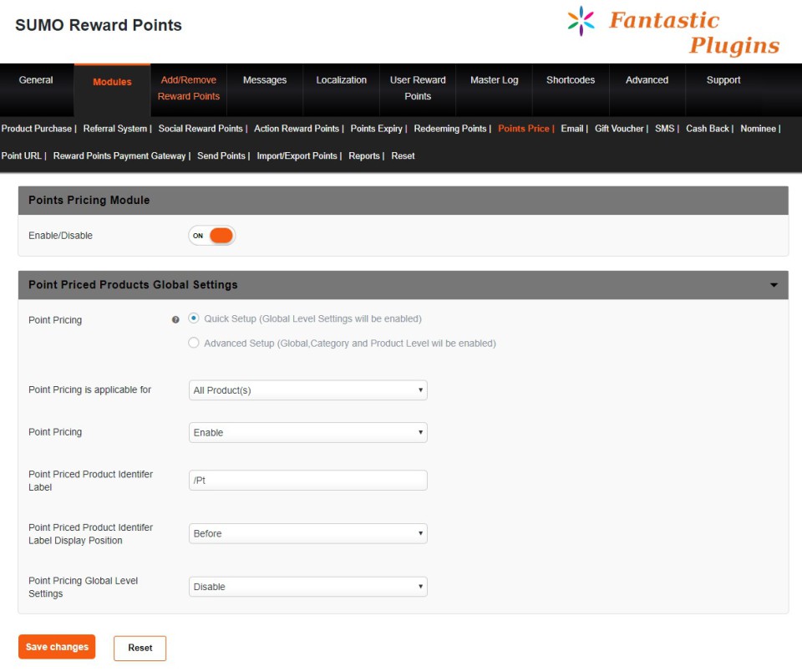The width and height of the screenshot is (802, 672).
Task: Open the Referral System module link
Action: (x=115, y=129)
